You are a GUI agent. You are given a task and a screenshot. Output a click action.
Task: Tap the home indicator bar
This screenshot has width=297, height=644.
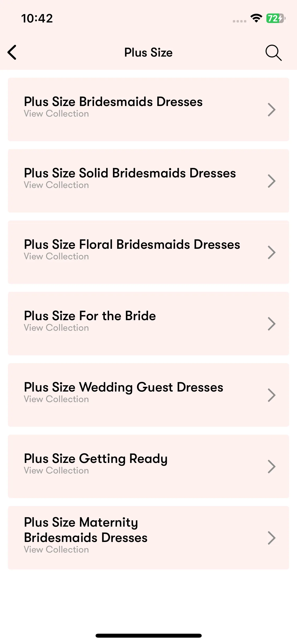click(x=148, y=636)
